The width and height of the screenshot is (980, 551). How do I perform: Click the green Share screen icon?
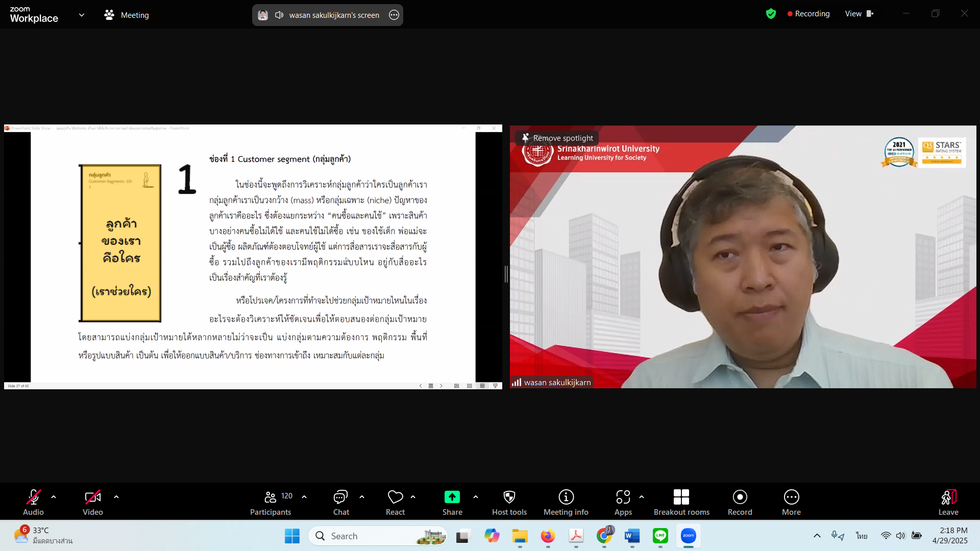[452, 497]
